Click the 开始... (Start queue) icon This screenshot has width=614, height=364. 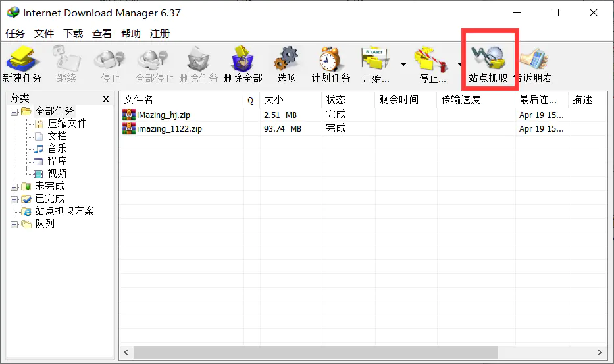click(x=376, y=64)
